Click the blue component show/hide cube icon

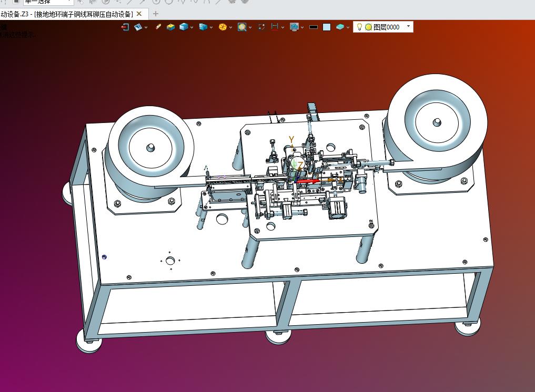(203, 27)
